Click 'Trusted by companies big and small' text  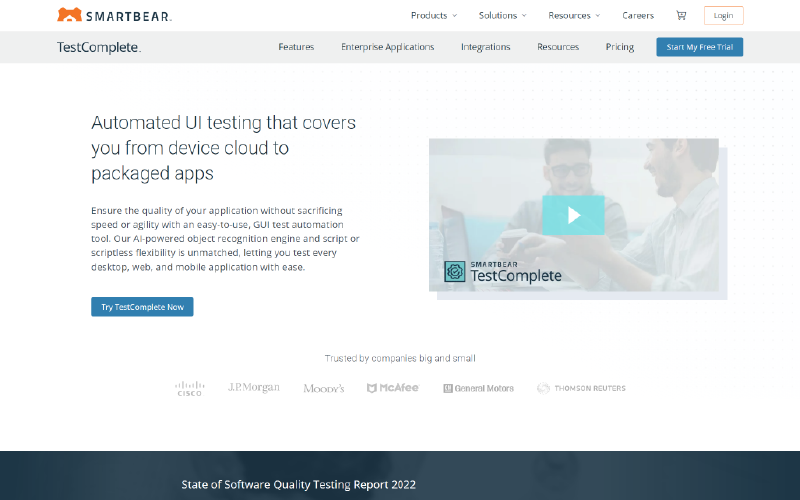coord(400,358)
